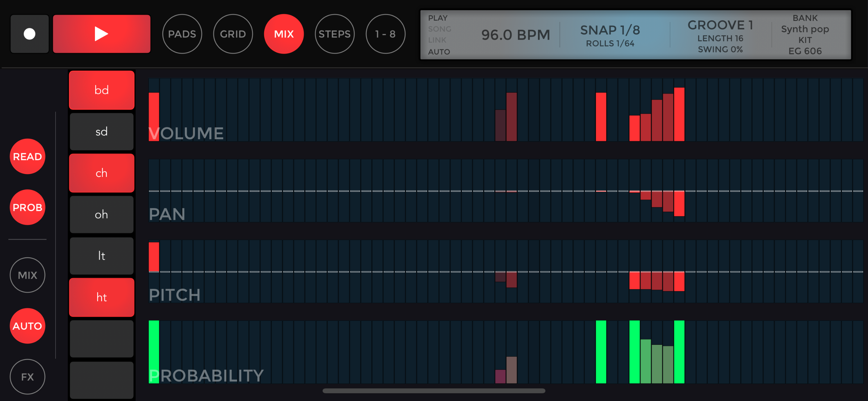
Task: Choose the oh track pad
Action: 101,214
